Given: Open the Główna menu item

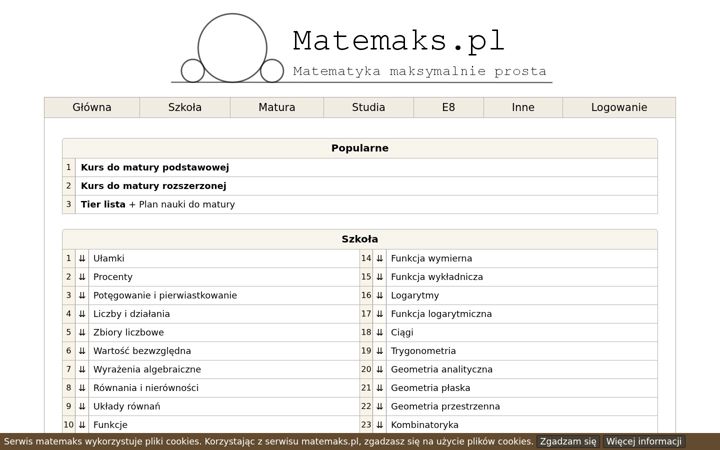Looking at the screenshot, I should [92, 107].
